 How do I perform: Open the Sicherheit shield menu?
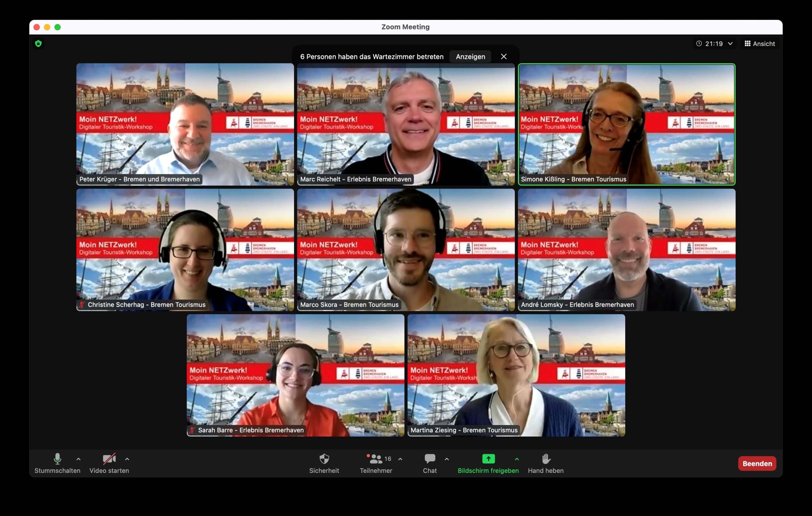324,463
